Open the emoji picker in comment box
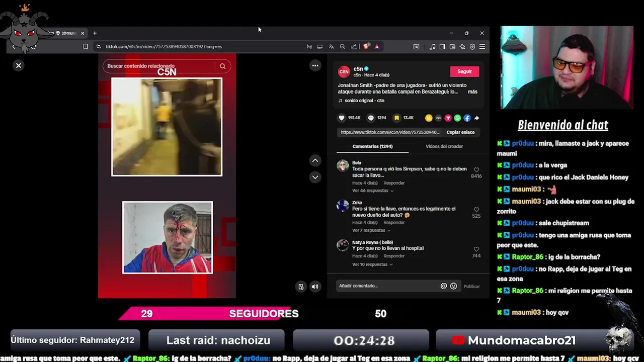This screenshot has width=644, height=362. [453, 286]
